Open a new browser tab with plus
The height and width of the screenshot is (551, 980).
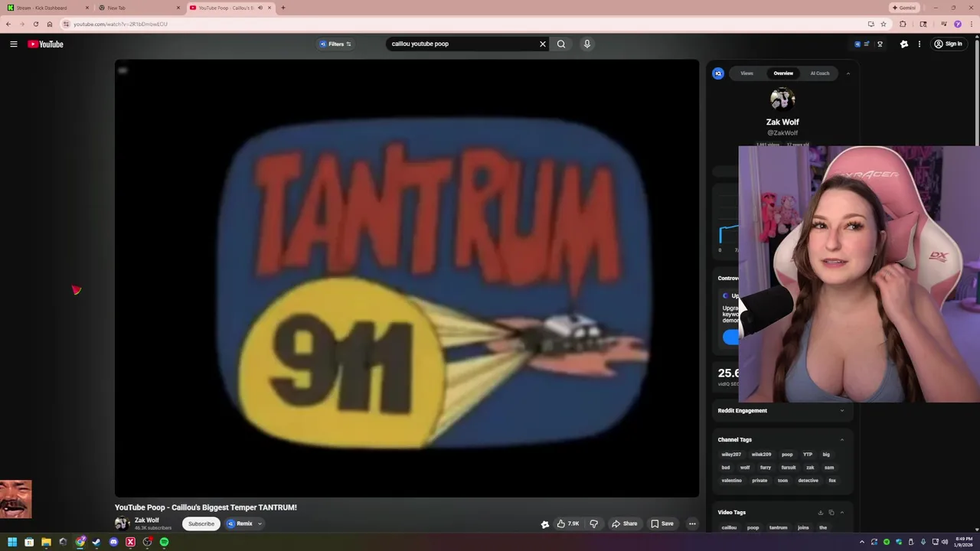pyautogui.click(x=283, y=8)
